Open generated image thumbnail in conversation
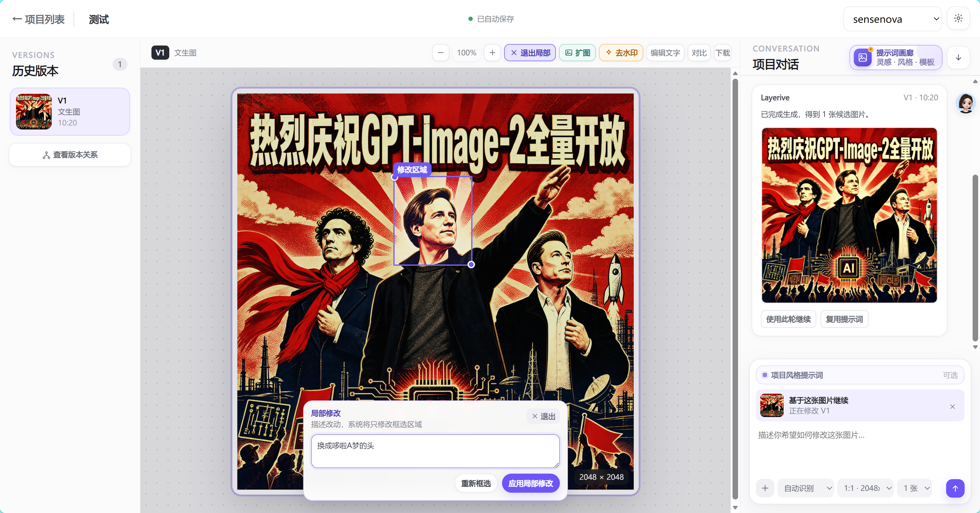Image resolution: width=980 pixels, height=513 pixels. coord(849,215)
